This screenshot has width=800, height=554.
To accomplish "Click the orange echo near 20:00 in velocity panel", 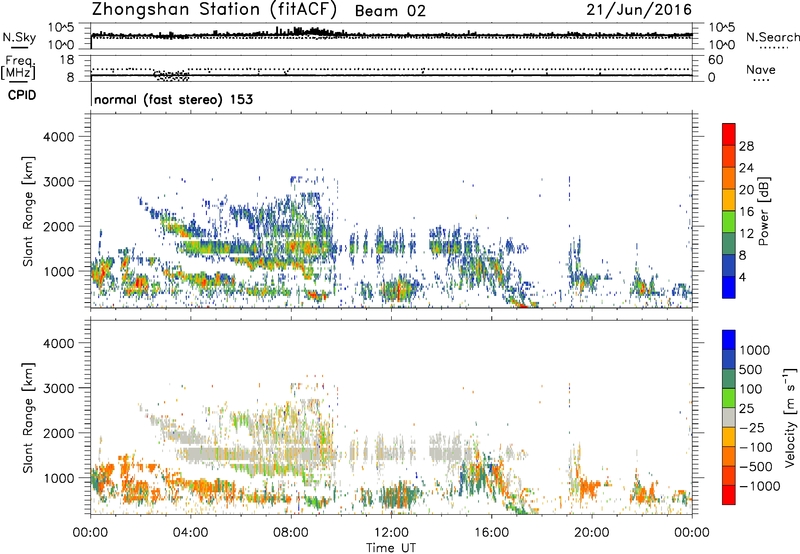I will pos(589,487).
